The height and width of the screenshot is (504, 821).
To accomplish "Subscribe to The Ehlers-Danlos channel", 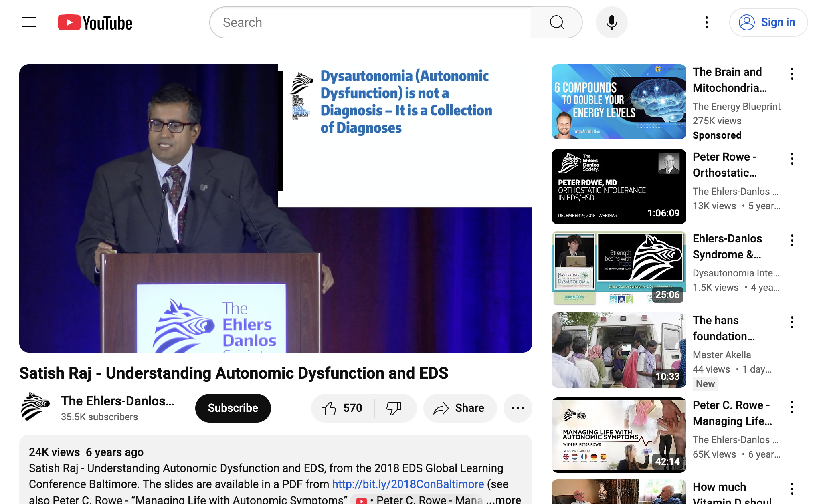I will (x=233, y=408).
